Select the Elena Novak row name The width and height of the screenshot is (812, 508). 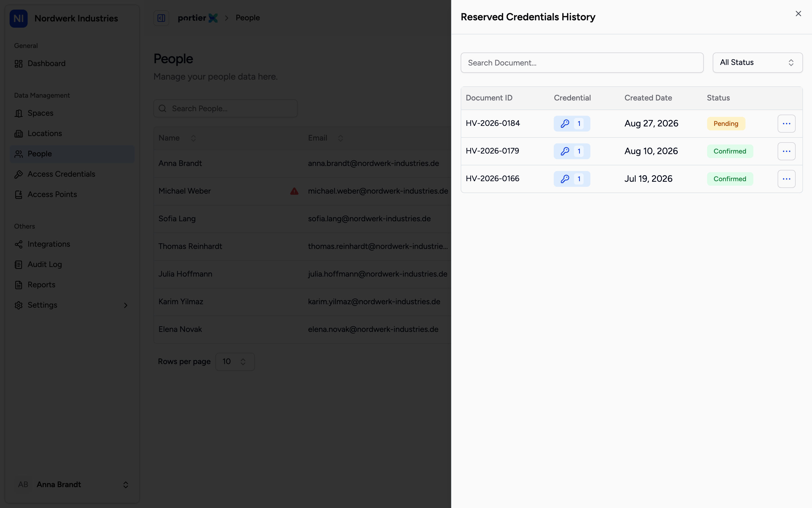tap(180, 329)
